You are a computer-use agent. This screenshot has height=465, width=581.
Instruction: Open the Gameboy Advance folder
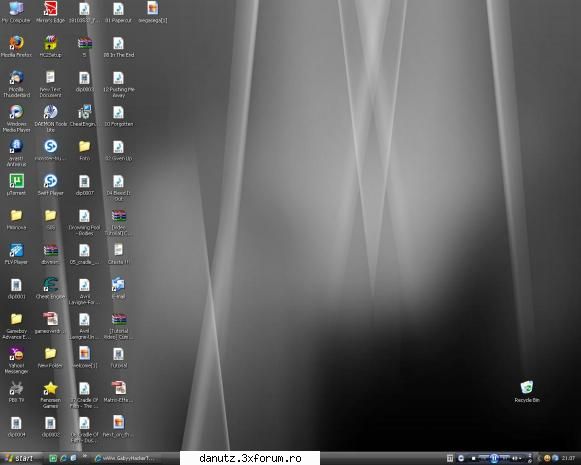[x=16, y=326]
